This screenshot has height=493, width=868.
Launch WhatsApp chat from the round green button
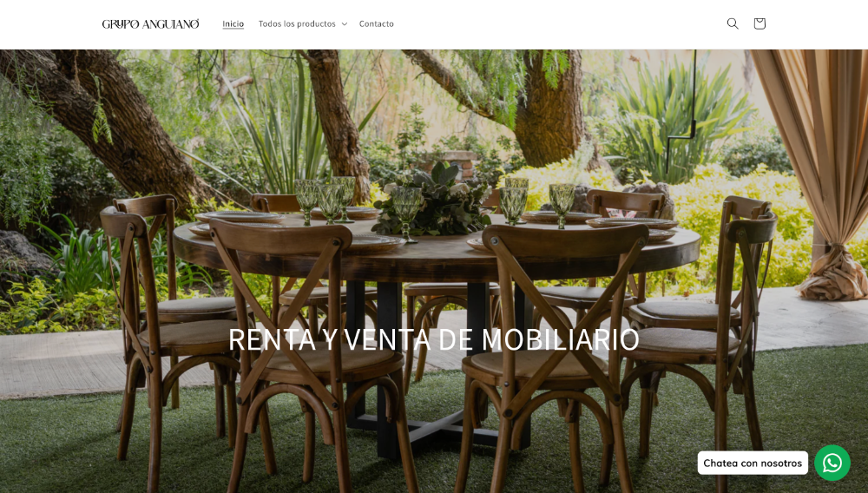tap(832, 463)
